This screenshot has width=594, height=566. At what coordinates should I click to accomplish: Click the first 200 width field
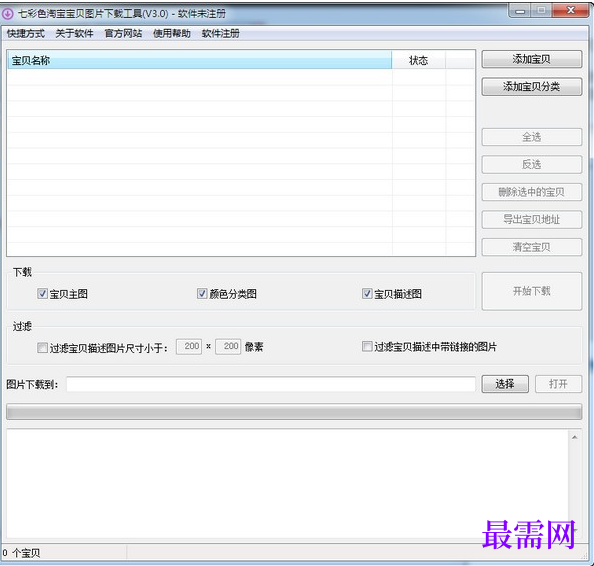pos(189,346)
